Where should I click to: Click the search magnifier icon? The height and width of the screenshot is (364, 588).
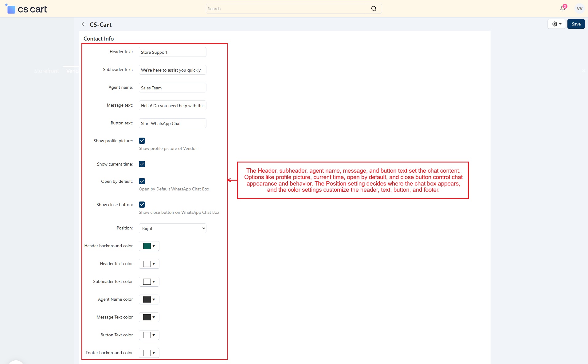[374, 9]
